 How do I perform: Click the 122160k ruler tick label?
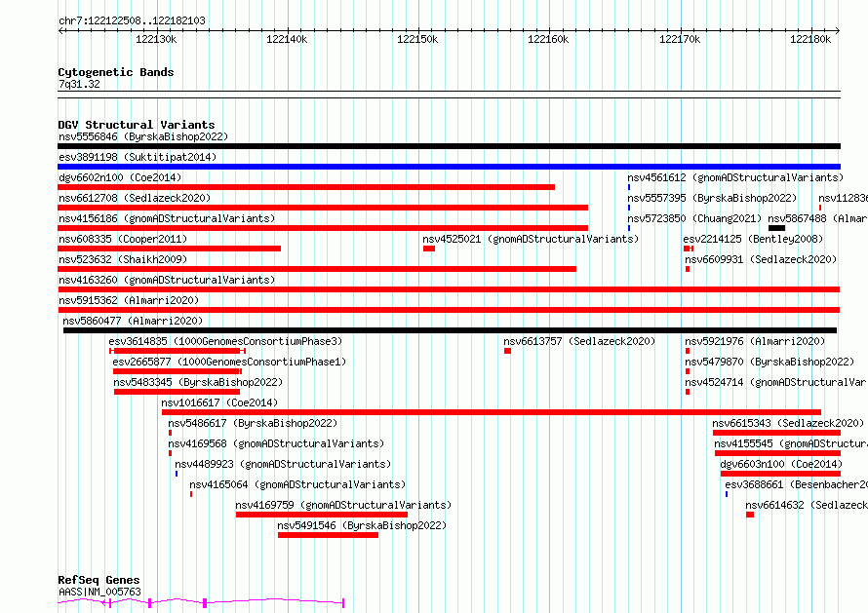548,39
